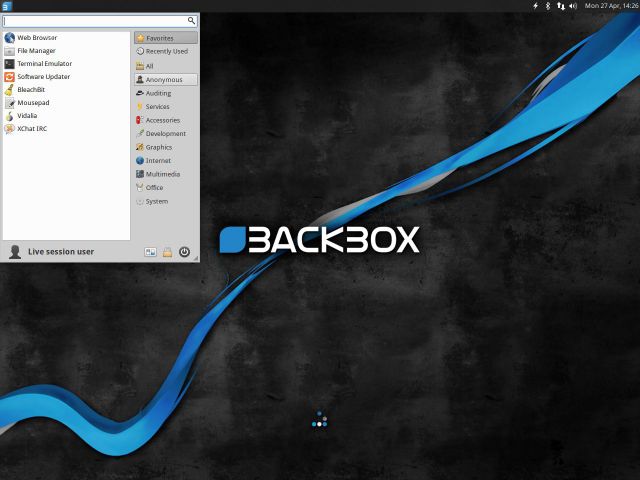Browse the Graphics category

tap(166, 147)
